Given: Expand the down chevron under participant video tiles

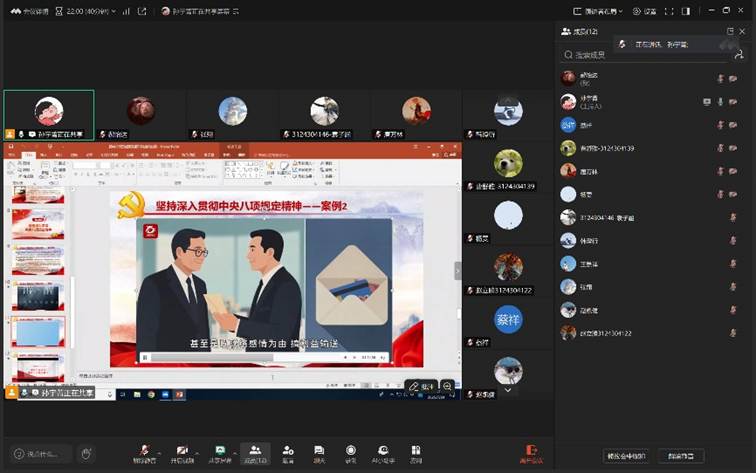Looking at the screenshot, I should (x=507, y=390).
